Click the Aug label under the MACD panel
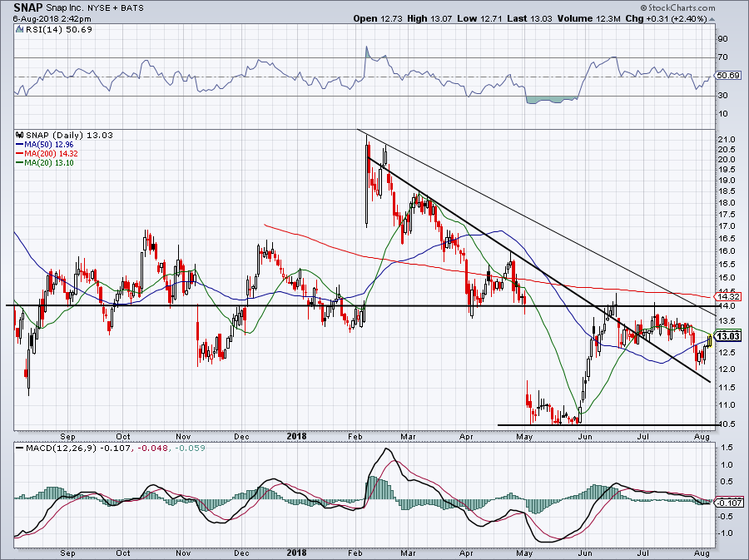Viewport: 749px width, 560px height. point(702,553)
